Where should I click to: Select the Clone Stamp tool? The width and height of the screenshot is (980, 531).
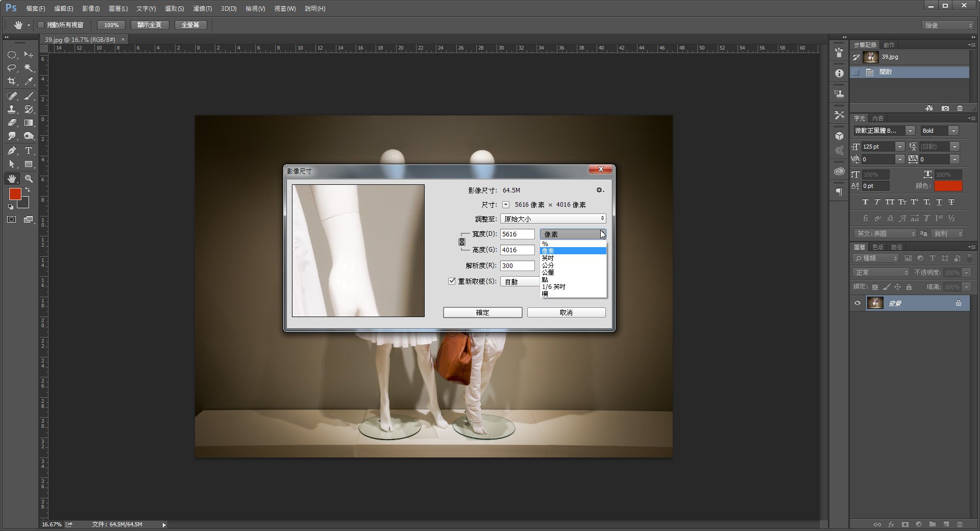(x=12, y=109)
